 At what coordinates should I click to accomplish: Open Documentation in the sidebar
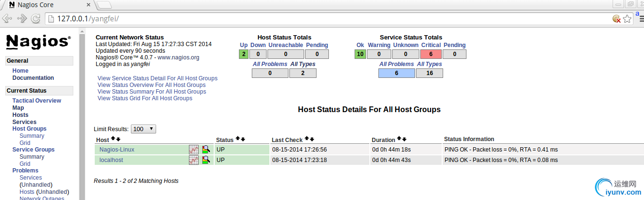[x=33, y=78]
